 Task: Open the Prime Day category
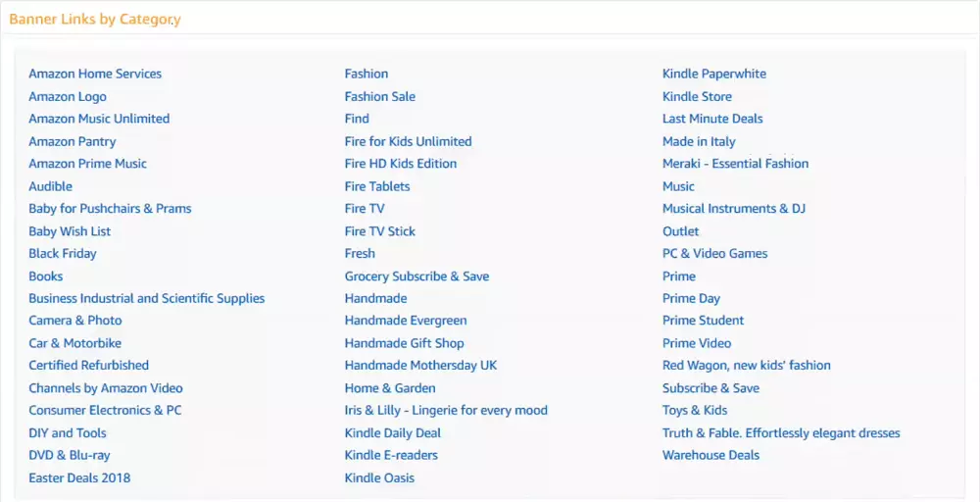point(691,298)
